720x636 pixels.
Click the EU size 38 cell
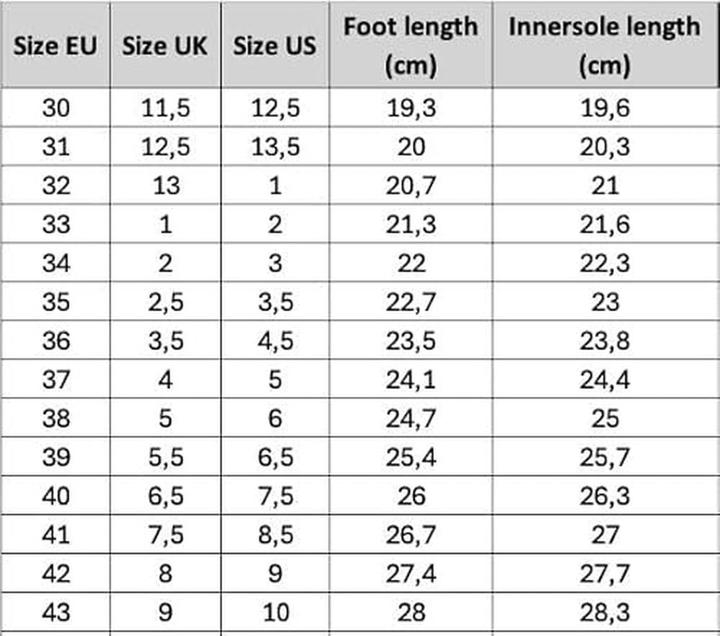(56, 418)
